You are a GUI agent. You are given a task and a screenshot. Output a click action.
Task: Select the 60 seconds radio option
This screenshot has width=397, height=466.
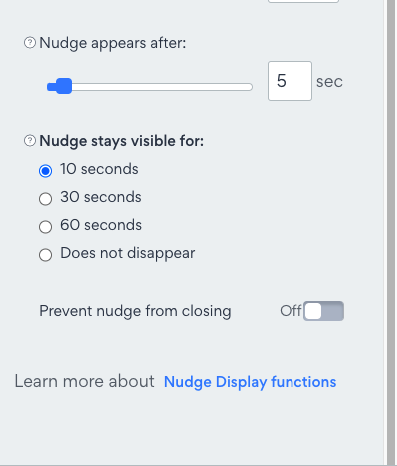pos(45,227)
